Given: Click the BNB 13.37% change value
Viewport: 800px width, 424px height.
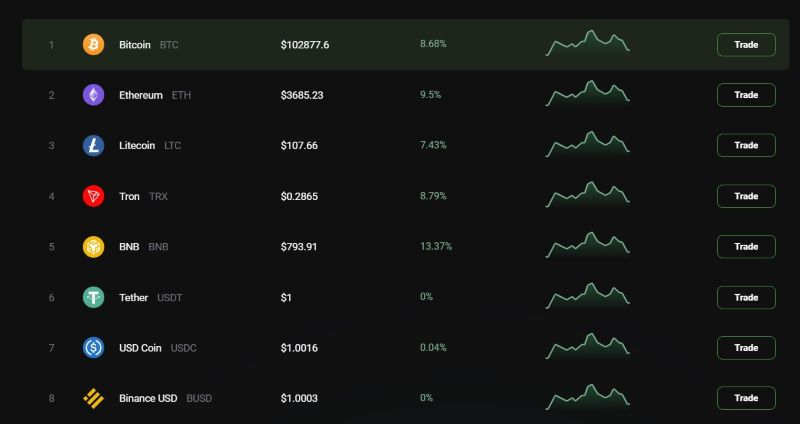Looking at the screenshot, I should point(436,246).
